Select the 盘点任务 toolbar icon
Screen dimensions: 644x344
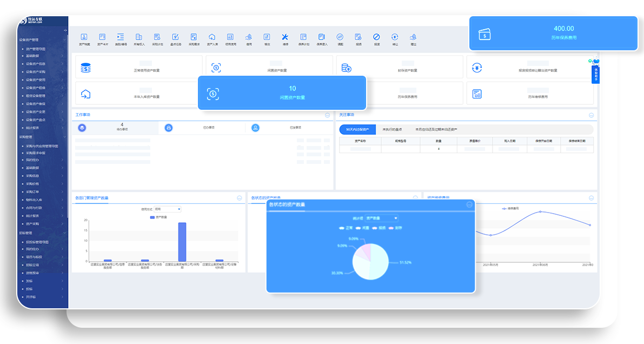pyautogui.click(x=175, y=37)
